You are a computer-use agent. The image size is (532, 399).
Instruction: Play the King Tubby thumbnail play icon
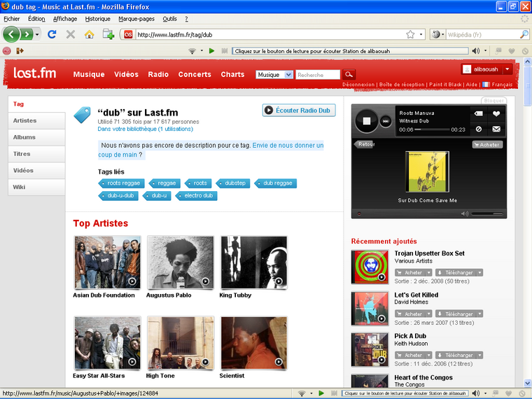[x=279, y=281]
